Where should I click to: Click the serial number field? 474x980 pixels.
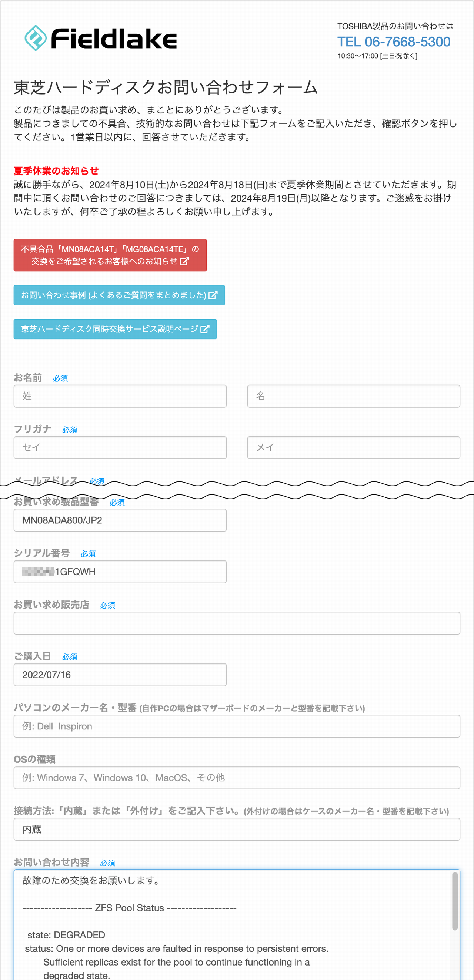pos(120,572)
